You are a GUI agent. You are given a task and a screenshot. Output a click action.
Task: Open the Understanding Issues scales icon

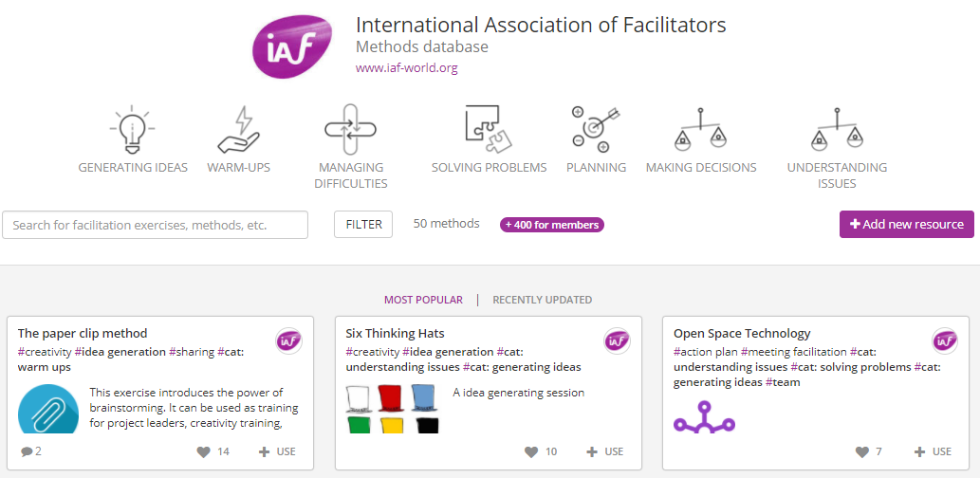click(836, 129)
